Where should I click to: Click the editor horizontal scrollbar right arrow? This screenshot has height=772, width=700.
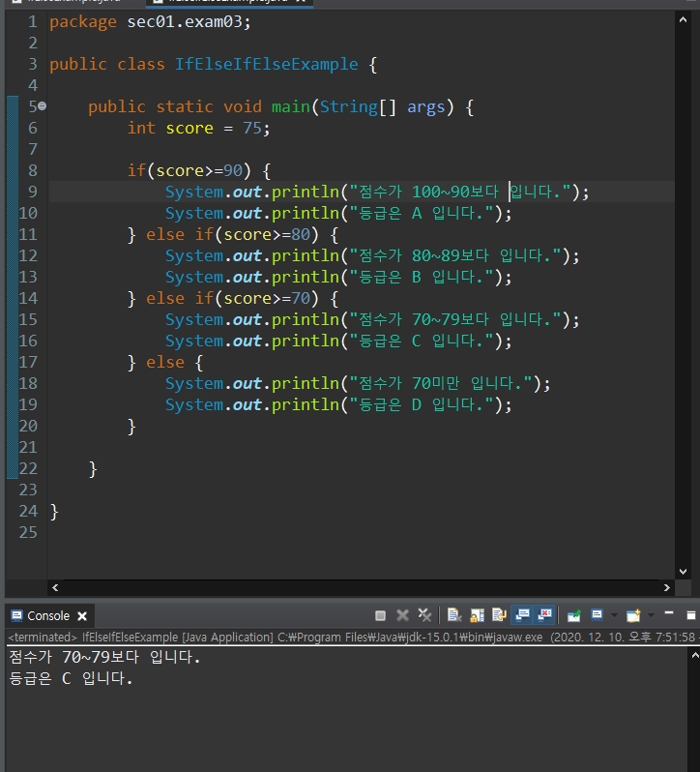[x=667, y=587]
